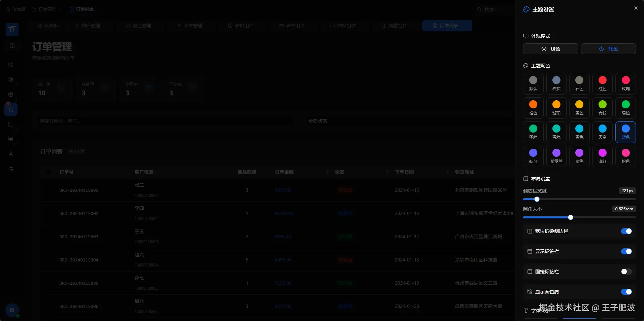Image resolution: width=644 pixels, height=321 pixels.
Task: Go to the 菜单管理 tab
Action: pos(190,26)
